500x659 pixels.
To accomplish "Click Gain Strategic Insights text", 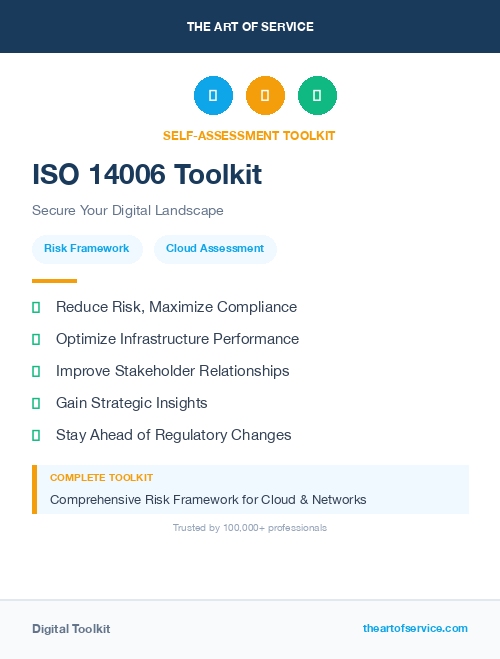I will (x=132, y=403).
